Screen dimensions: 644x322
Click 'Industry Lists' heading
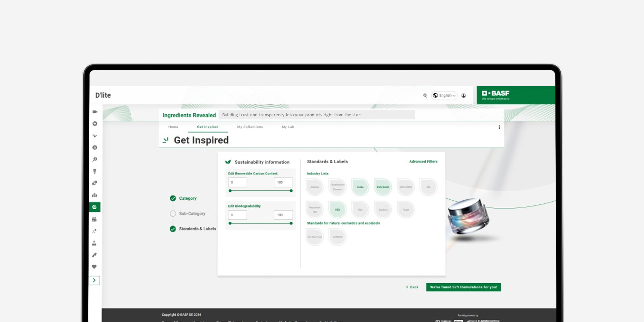point(318,174)
